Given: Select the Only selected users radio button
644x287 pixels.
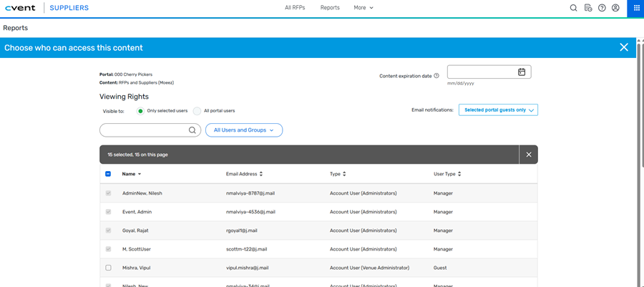Looking at the screenshot, I should point(140,111).
